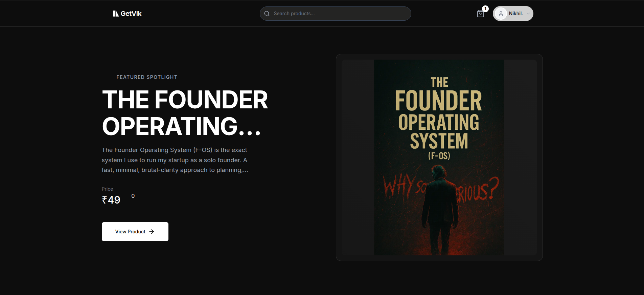
Task: Click the FEATURED SPOTLIGHT label
Action: click(147, 77)
